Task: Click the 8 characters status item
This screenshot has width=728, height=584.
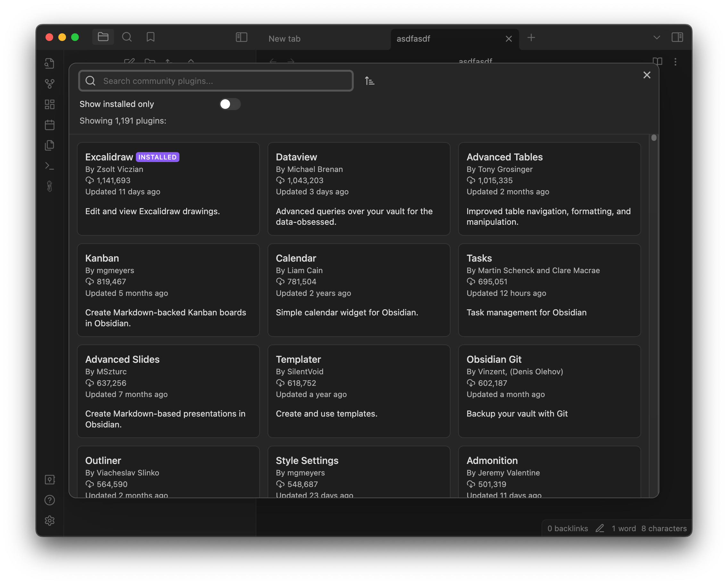Action: (x=664, y=528)
